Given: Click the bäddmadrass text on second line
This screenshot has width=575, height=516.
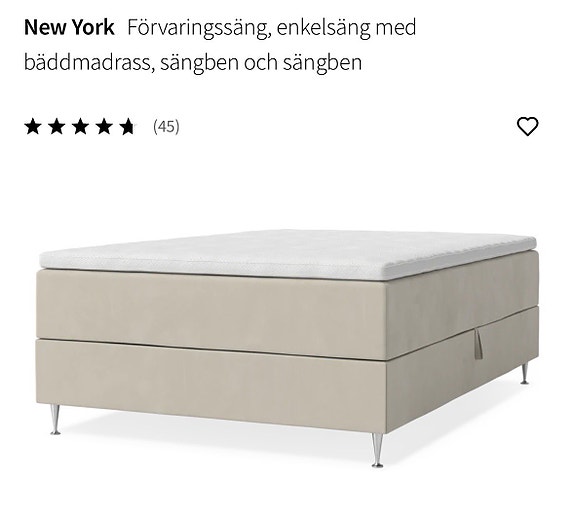Looking at the screenshot, I should click(89, 62).
